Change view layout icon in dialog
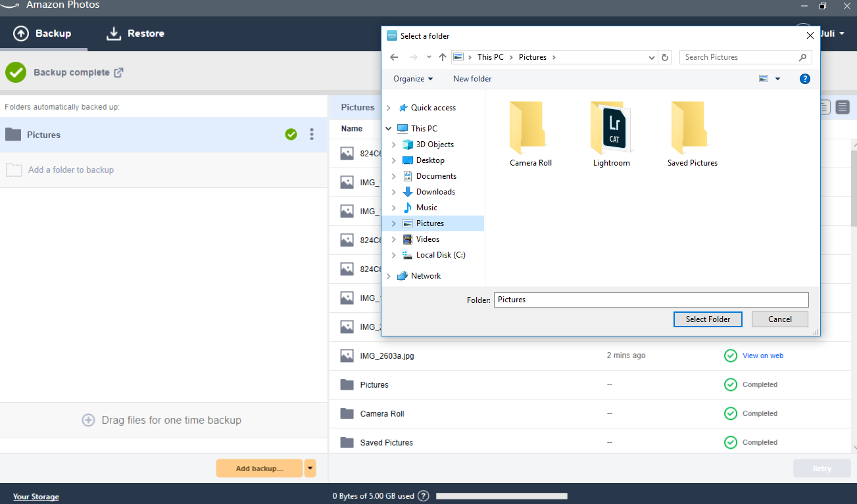 (764, 79)
